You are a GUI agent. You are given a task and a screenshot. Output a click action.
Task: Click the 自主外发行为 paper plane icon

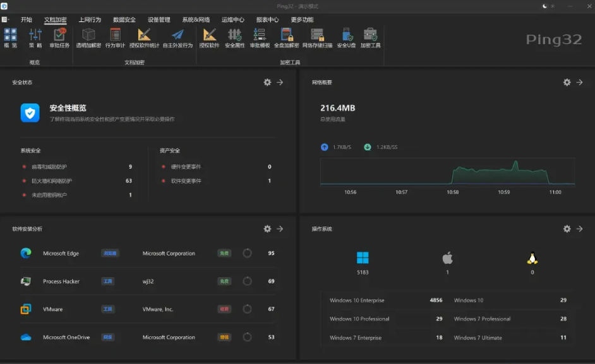click(x=177, y=35)
